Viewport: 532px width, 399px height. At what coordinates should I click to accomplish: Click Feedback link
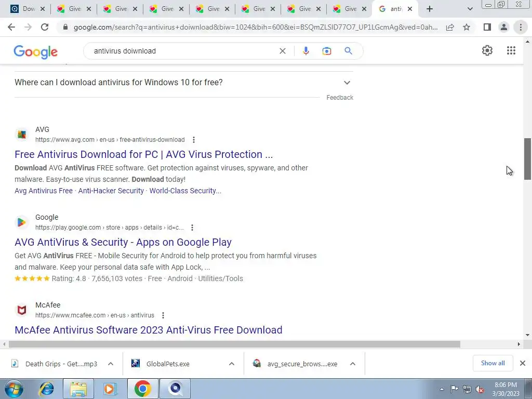point(340,98)
